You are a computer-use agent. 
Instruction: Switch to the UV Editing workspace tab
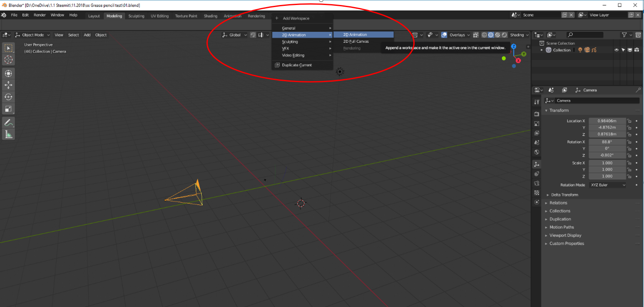tap(159, 16)
